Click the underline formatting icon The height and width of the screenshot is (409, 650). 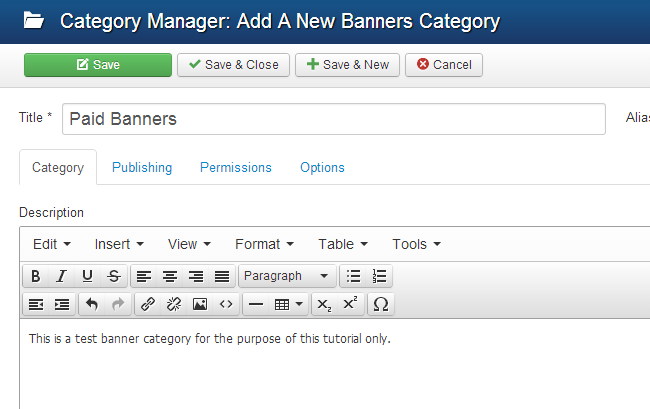(x=87, y=276)
